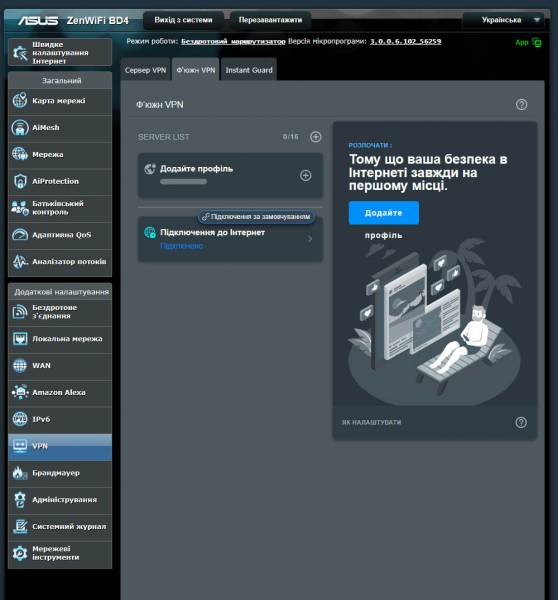558x600 pixels.
Task: Select the Ф'южн VPN tab
Action: [x=196, y=70]
